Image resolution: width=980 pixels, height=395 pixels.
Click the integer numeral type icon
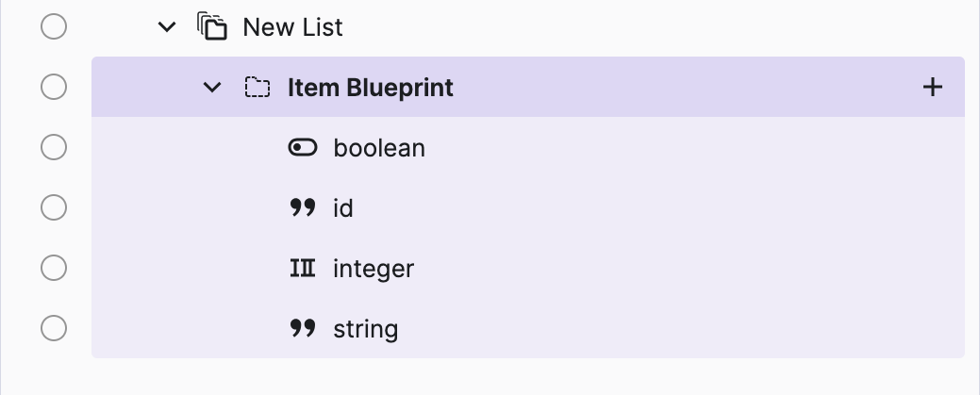pos(302,269)
